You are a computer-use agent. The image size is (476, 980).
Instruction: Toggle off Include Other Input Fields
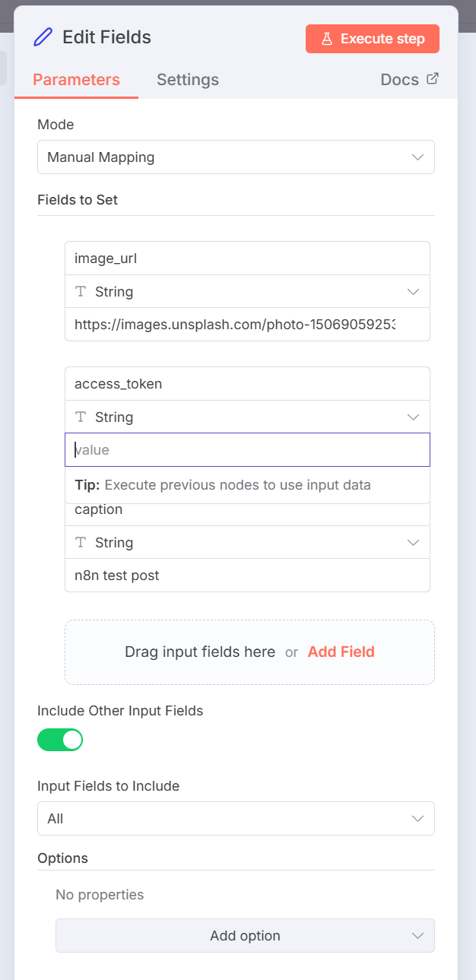(x=60, y=740)
